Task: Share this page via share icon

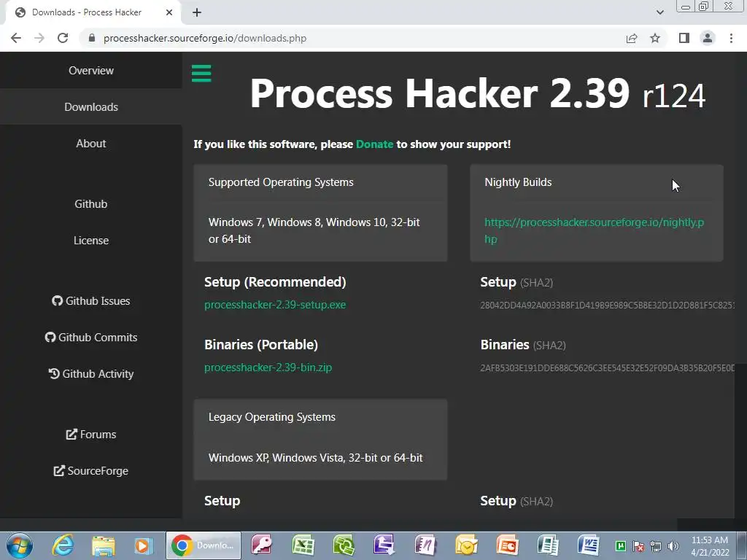Action: coord(632,38)
